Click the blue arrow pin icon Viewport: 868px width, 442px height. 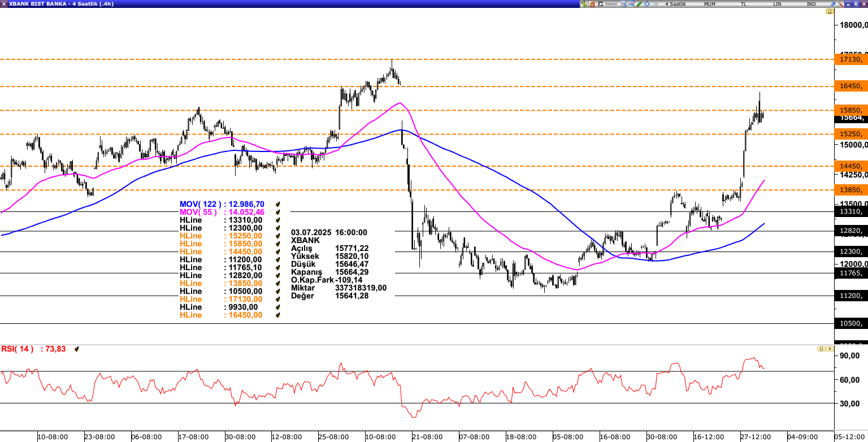(832, 4)
